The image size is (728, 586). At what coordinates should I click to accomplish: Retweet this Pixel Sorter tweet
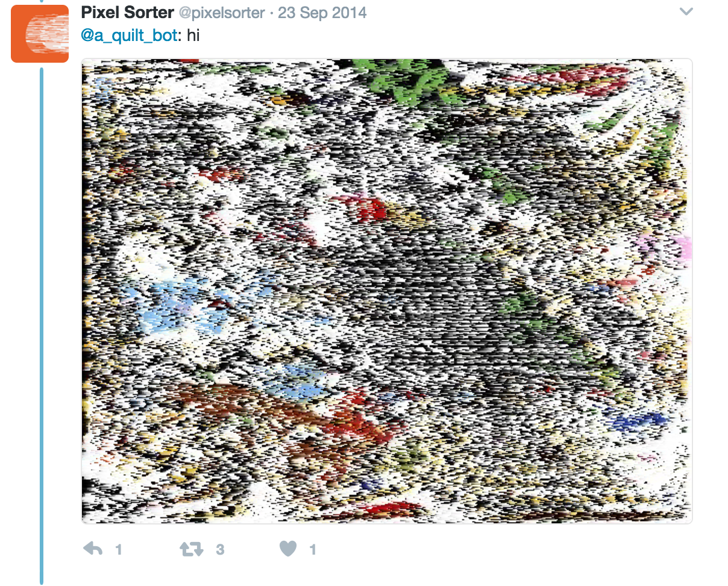[192, 549]
